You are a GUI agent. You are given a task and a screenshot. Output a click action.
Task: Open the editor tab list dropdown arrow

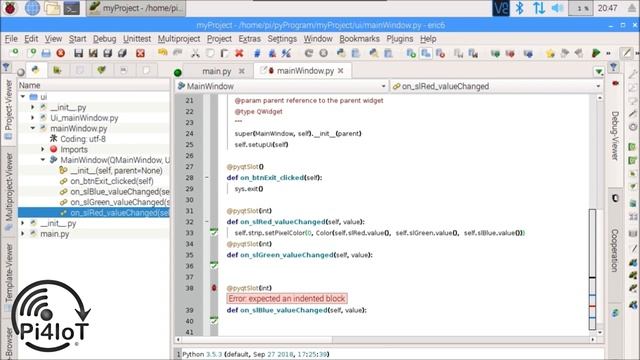coord(599,72)
